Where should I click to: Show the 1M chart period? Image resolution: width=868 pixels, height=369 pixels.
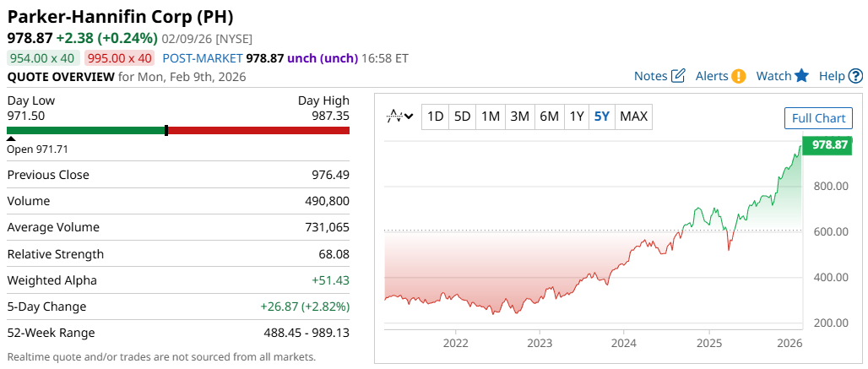pyautogui.click(x=491, y=117)
